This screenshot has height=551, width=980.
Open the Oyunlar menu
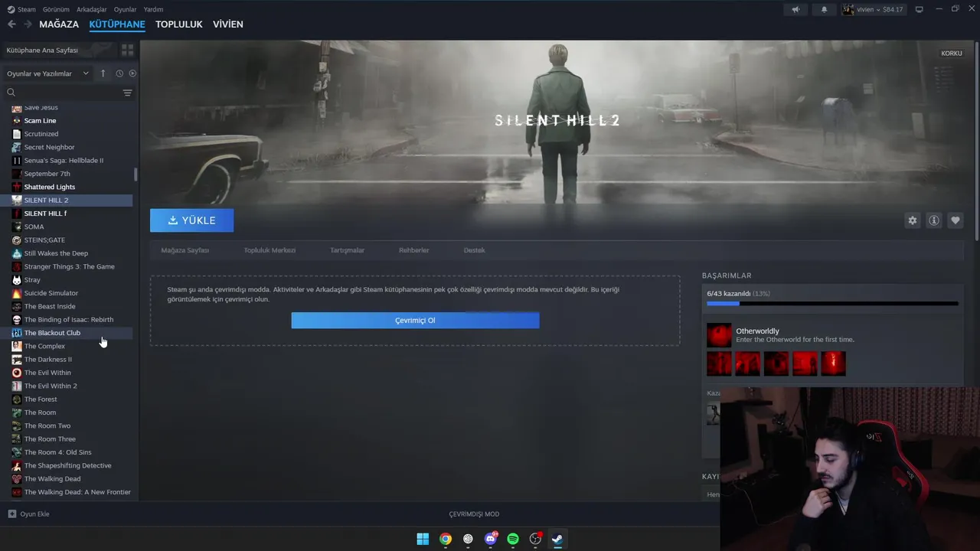pyautogui.click(x=126, y=9)
